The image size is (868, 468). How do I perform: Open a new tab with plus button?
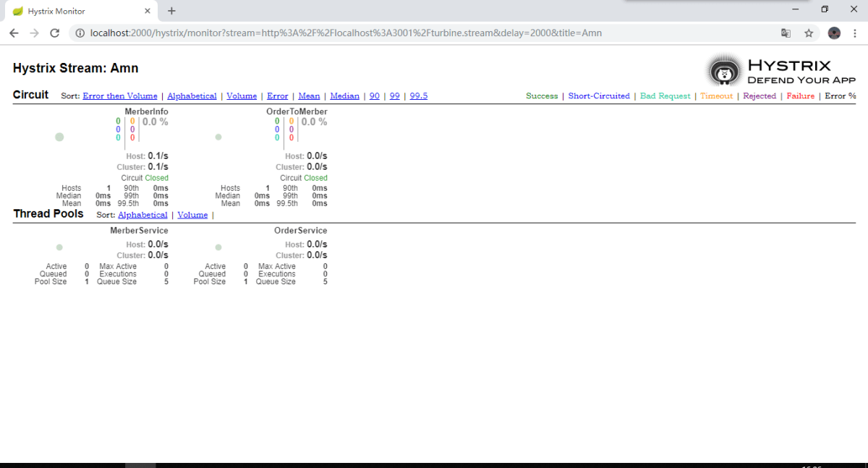click(x=171, y=11)
